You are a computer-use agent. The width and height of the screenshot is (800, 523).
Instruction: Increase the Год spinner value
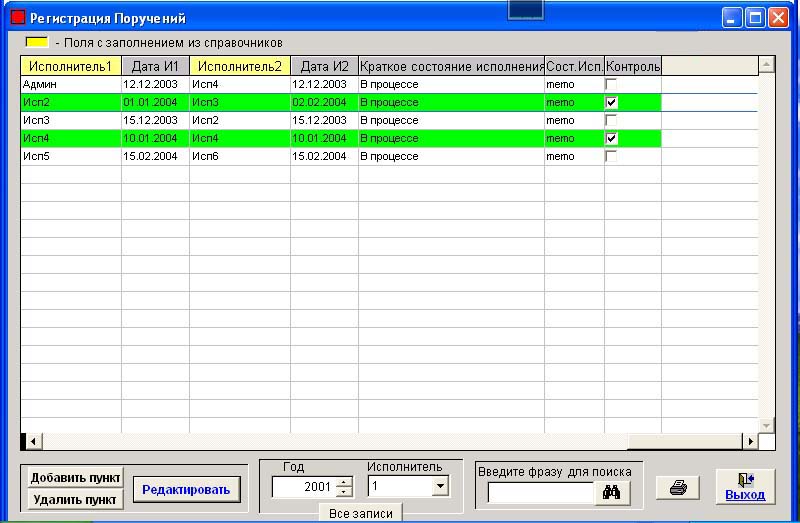point(344,482)
